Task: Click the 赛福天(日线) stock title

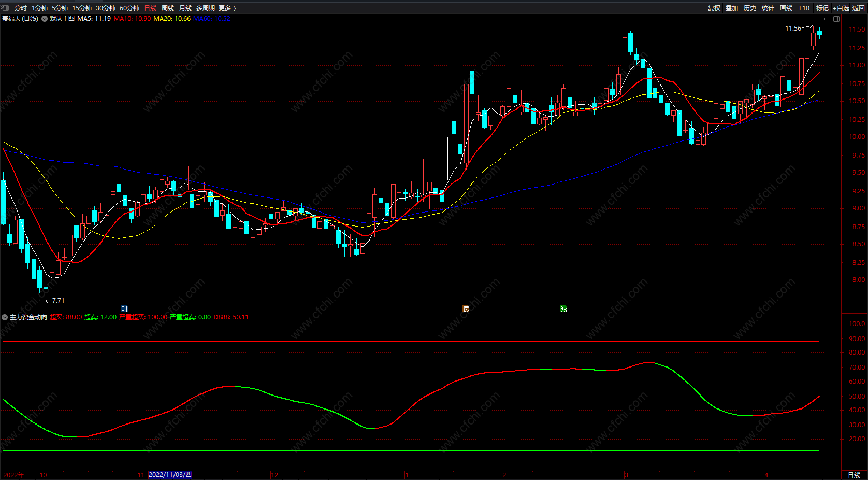Action: (20, 19)
